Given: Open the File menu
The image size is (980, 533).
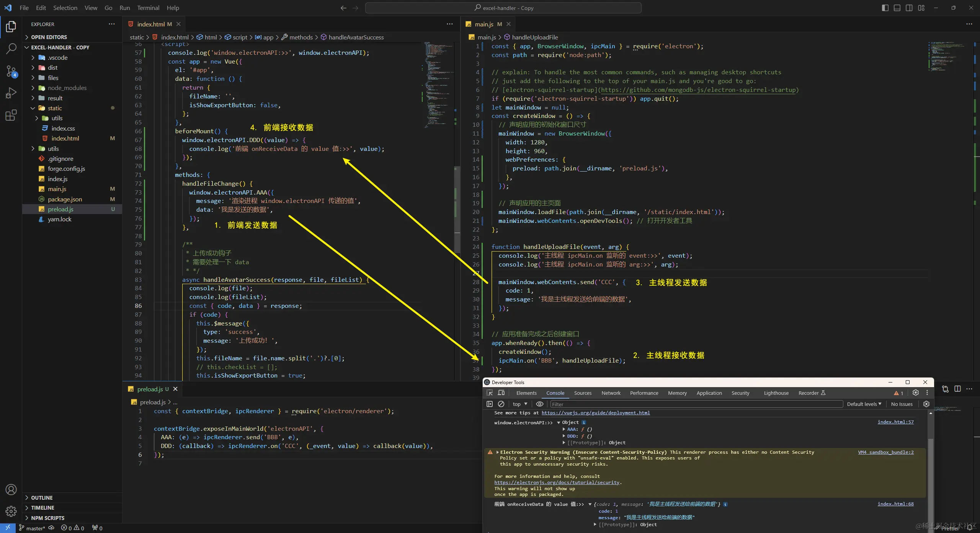Looking at the screenshot, I should (24, 8).
